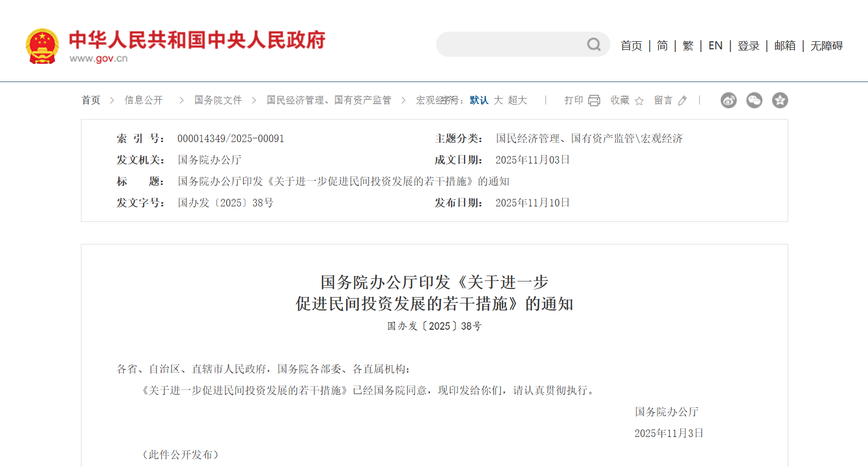The height and width of the screenshot is (467, 868).
Task: Click the star icon next to 收藏
Action: 639,101
